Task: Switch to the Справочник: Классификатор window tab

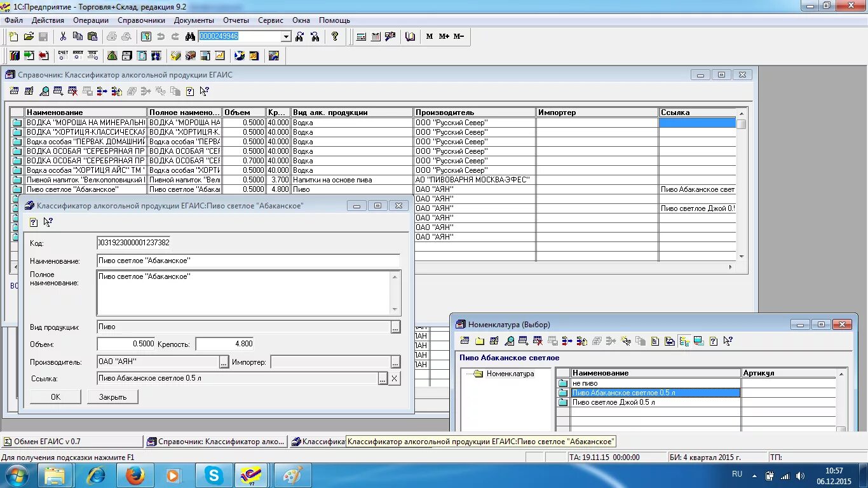Action: pyautogui.click(x=216, y=441)
